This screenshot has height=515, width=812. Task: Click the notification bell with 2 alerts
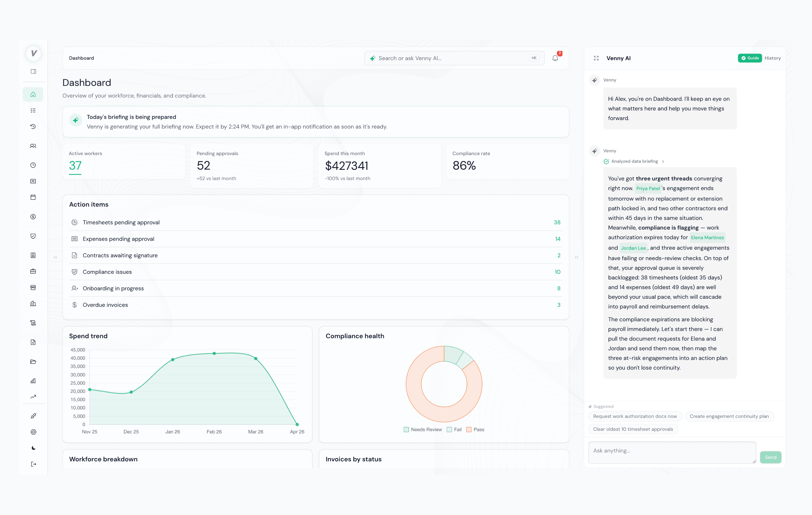pyautogui.click(x=555, y=58)
